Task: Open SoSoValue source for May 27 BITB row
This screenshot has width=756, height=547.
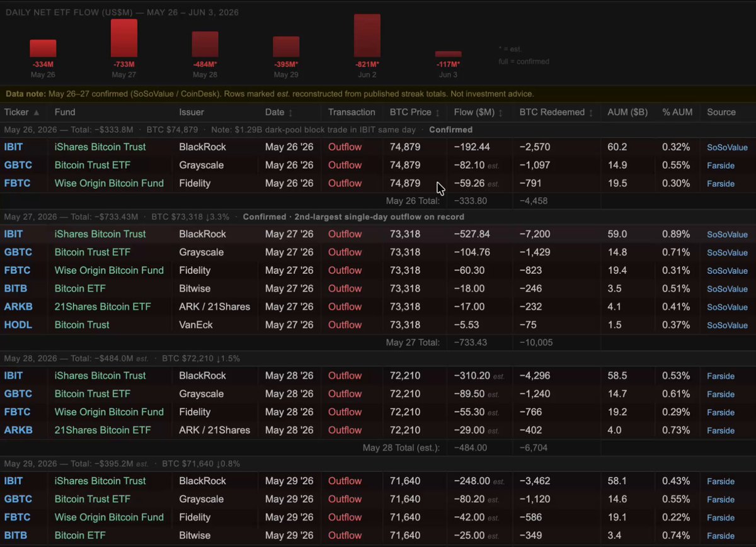Action: coord(727,289)
